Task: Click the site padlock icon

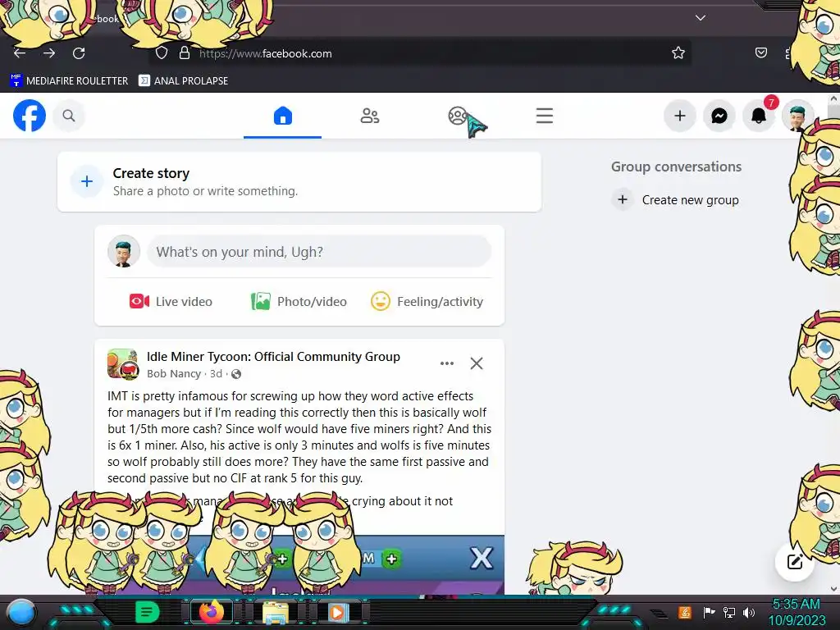Action: 185,53
